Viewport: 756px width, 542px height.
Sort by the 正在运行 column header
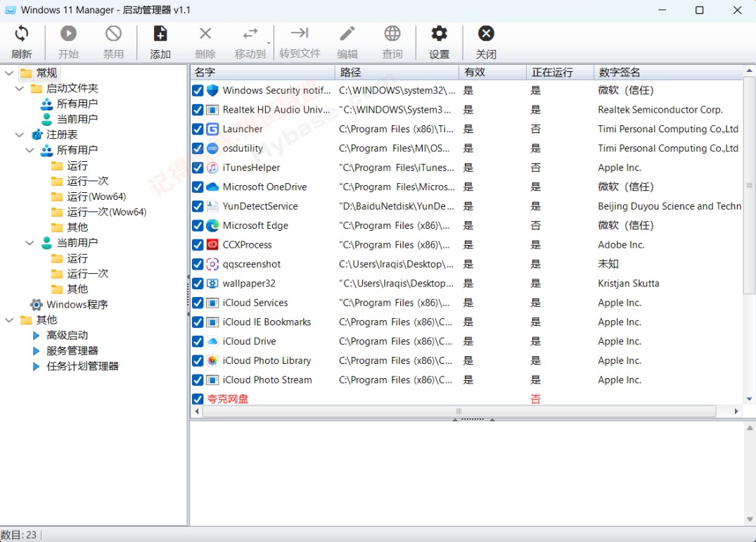point(560,73)
